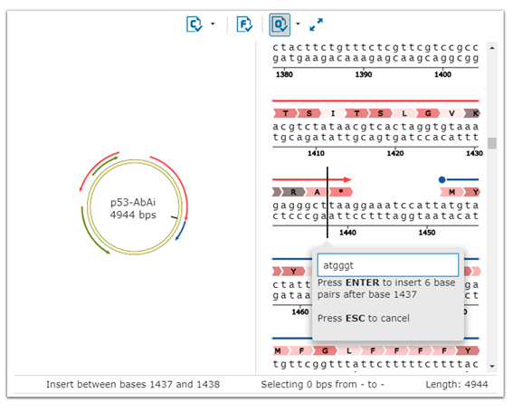Open dropdown arrow beside the 'O' icon
532x412 pixels.
298,24
